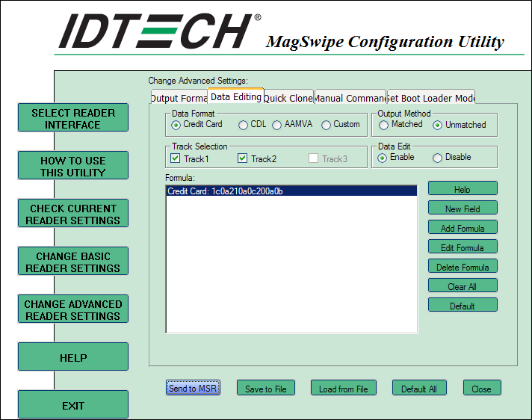Click Check Current Reader Settings
This screenshot has width=532, height=420.
click(x=73, y=214)
